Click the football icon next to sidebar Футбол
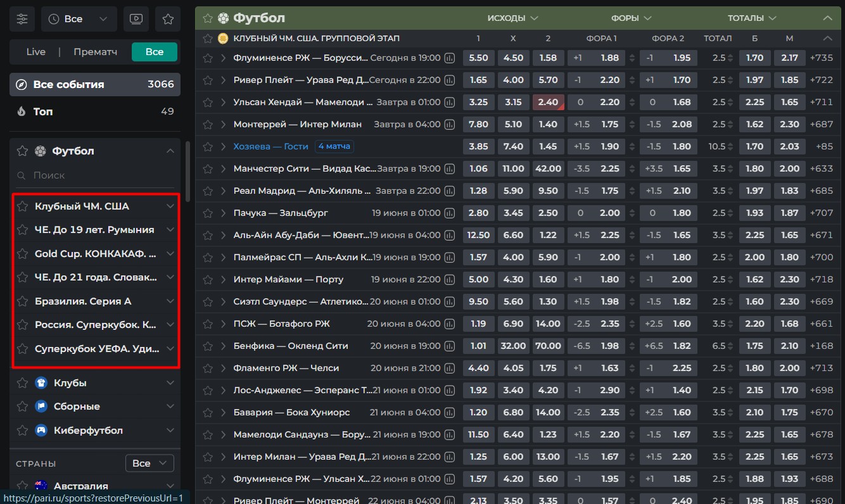 click(x=41, y=151)
